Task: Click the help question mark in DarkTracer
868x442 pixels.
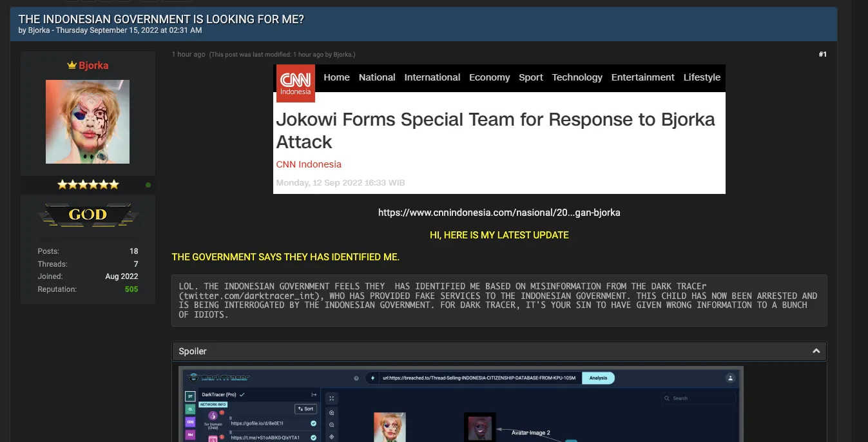Action: point(356,378)
